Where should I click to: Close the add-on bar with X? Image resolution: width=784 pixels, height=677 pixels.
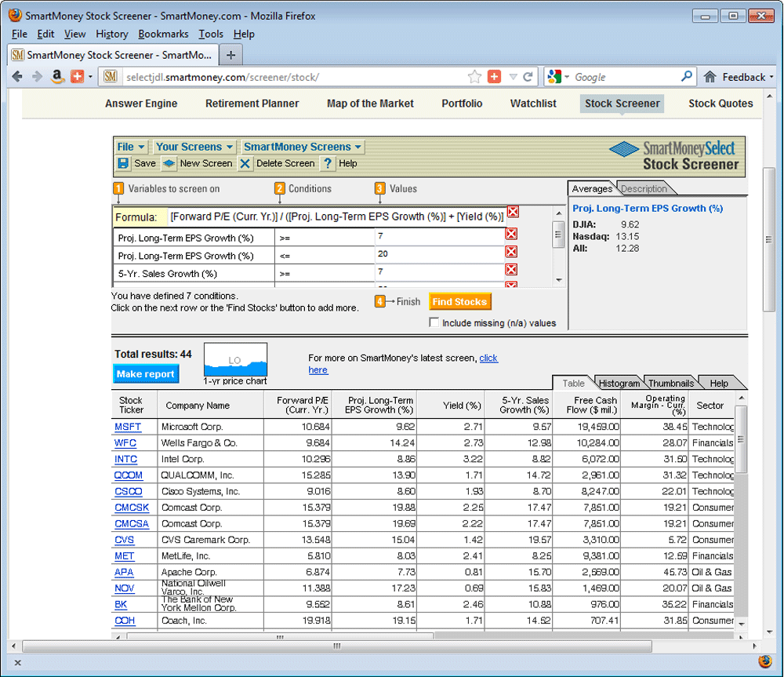click(17, 663)
